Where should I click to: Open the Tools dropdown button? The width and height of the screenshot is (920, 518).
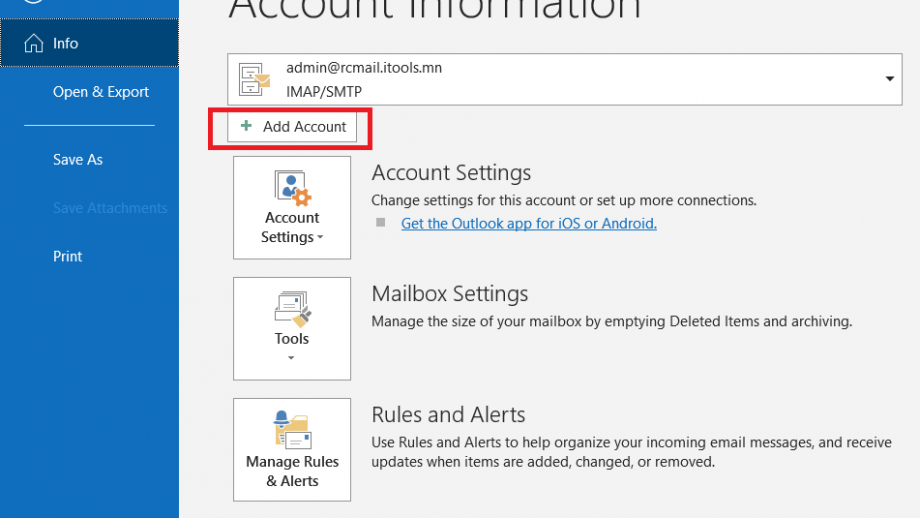292,329
